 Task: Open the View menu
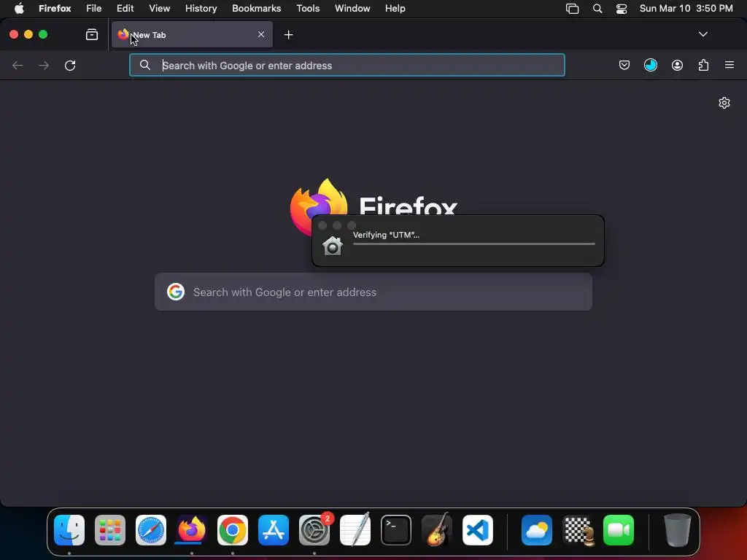[159, 9]
